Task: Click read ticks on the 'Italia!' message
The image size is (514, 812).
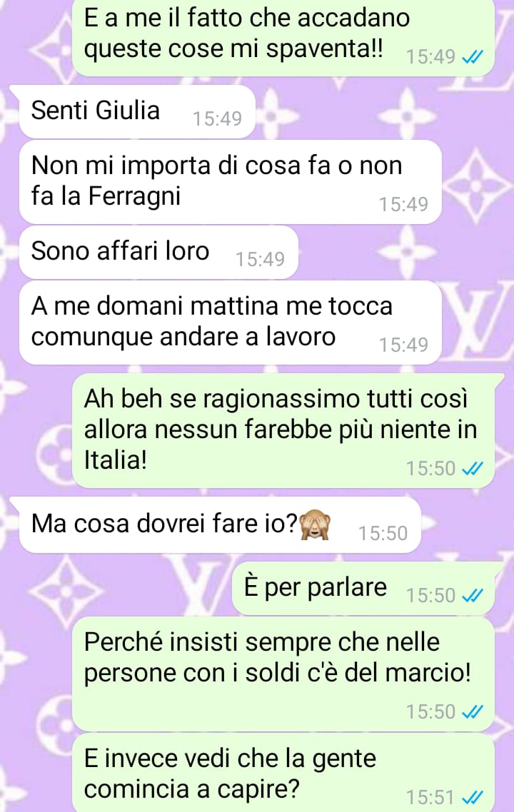Action: tap(472, 470)
